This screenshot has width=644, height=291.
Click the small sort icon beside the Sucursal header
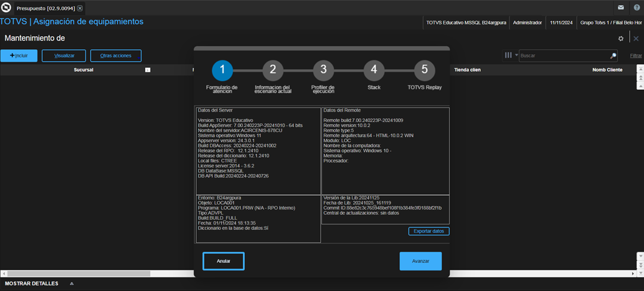click(148, 70)
